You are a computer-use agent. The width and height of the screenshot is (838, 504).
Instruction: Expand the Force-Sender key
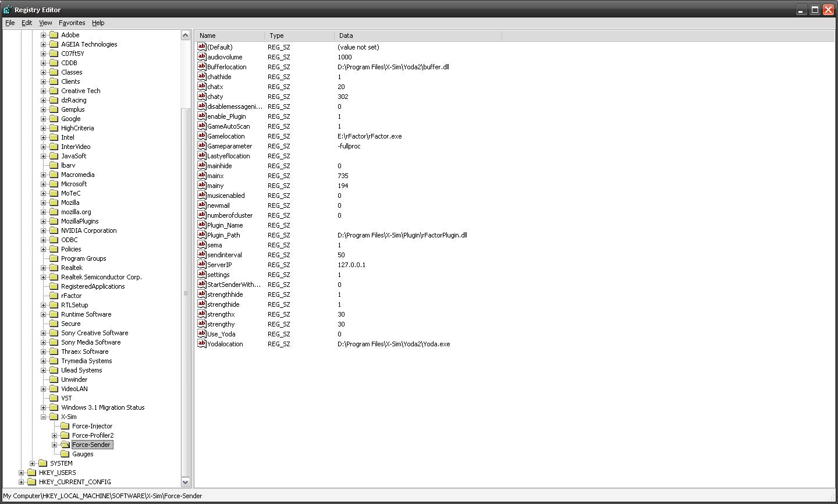tap(54, 445)
